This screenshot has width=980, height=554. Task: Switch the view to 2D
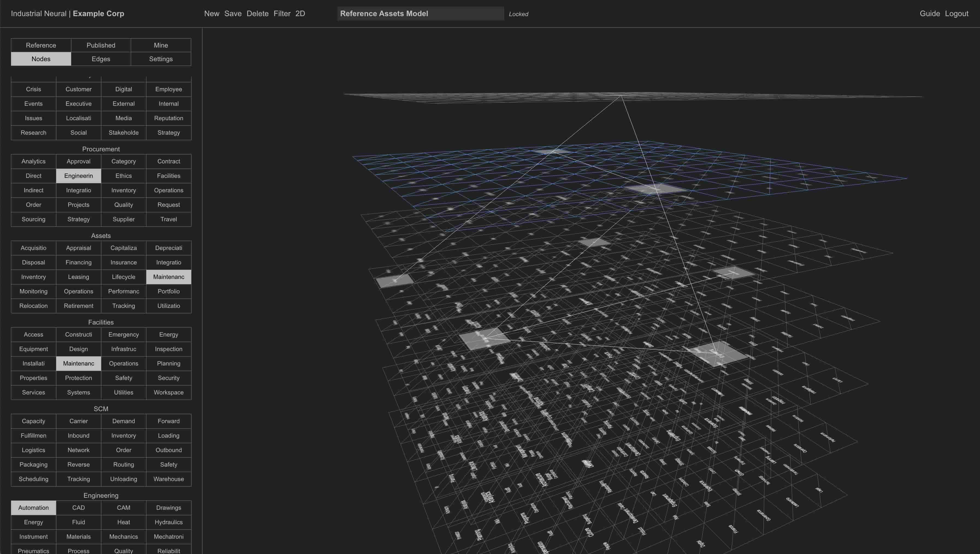coord(300,14)
